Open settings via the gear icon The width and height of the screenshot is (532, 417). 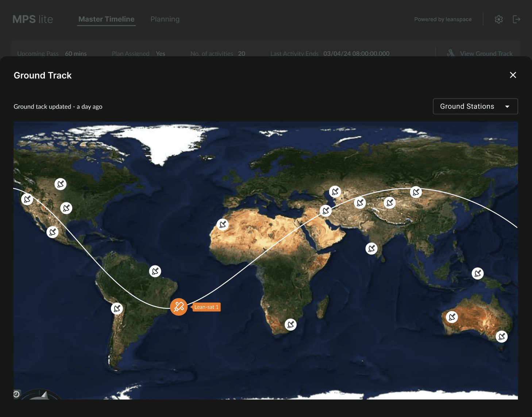coord(499,19)
